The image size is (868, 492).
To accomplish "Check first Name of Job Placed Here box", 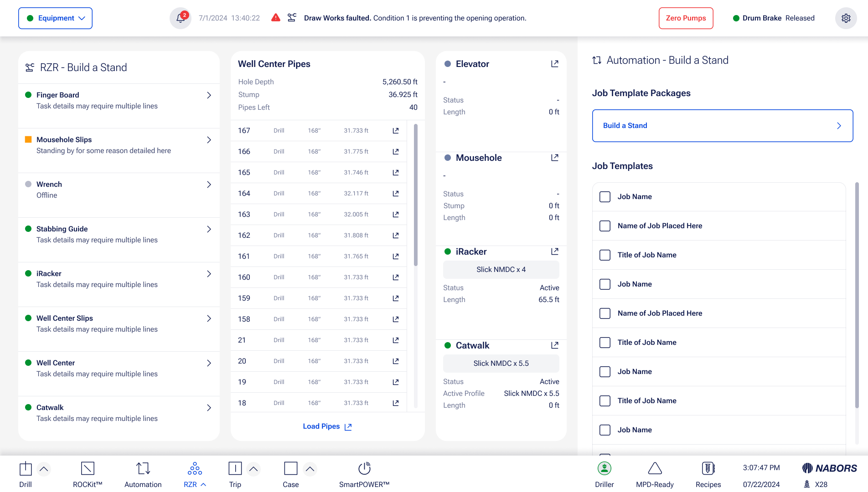I will 605,226.
